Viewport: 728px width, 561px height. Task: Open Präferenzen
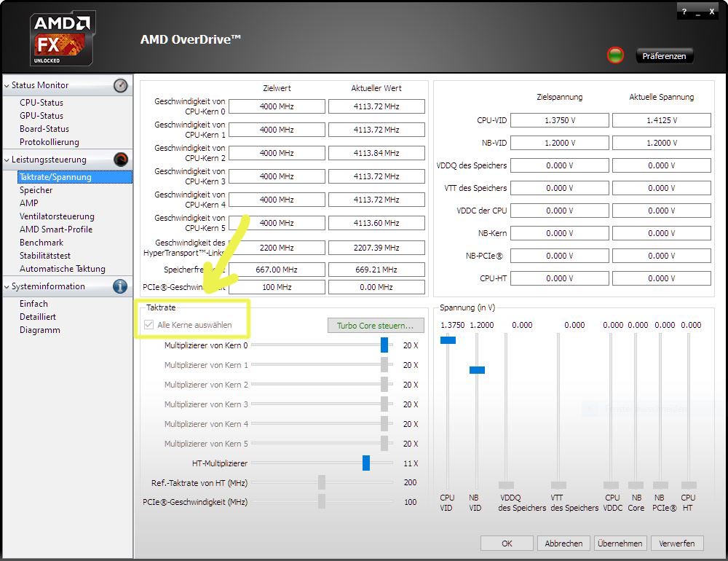pos(664,56)
